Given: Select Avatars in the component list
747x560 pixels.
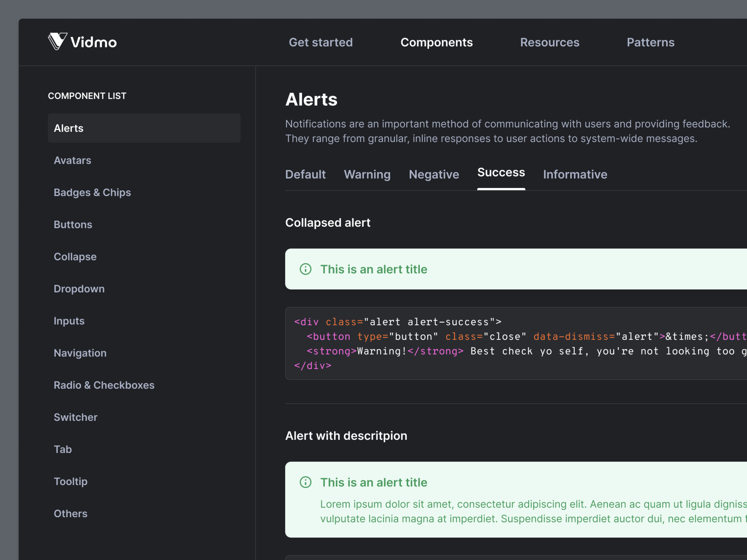Looking at the screenshot, I should tap(72, 160).
